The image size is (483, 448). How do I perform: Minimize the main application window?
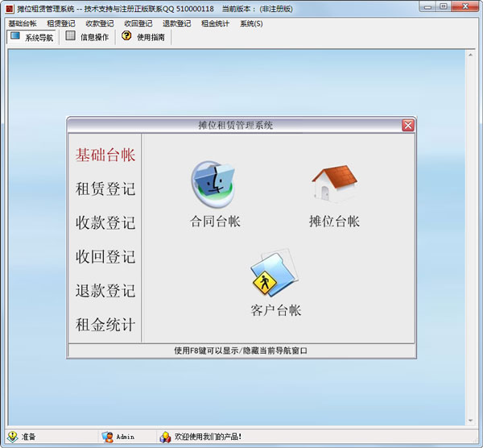tap(427, 6)
